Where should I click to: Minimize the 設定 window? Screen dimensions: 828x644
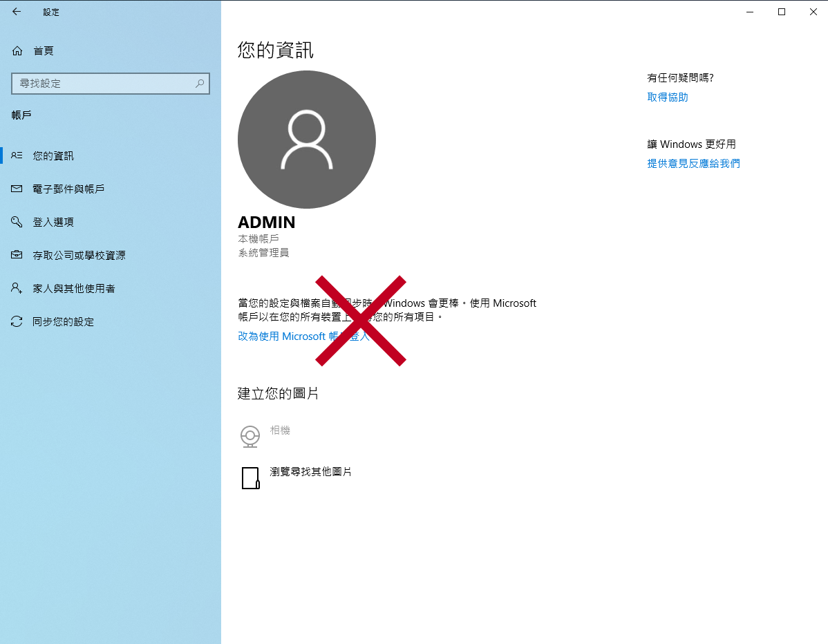pyautogui.click(x=750, y=12)
